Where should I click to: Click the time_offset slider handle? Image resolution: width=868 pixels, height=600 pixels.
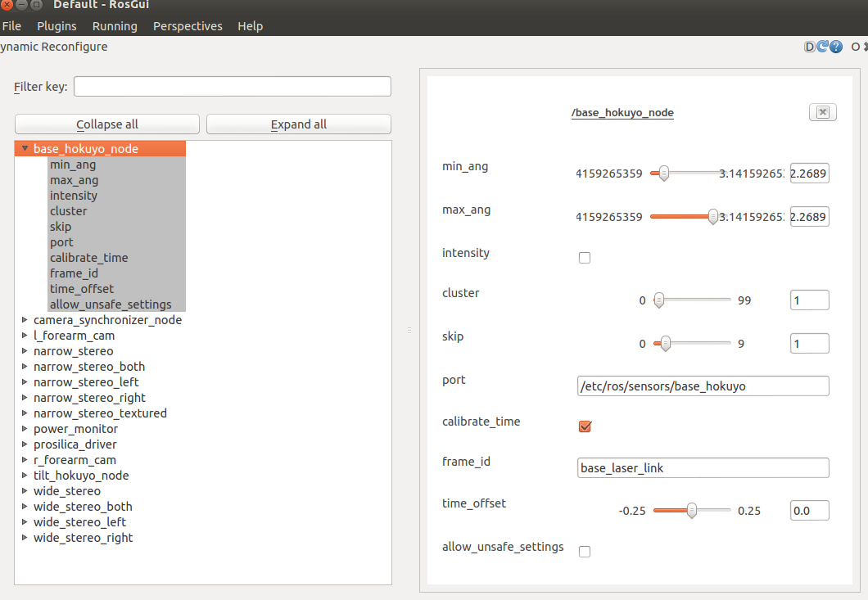(692, 511)
